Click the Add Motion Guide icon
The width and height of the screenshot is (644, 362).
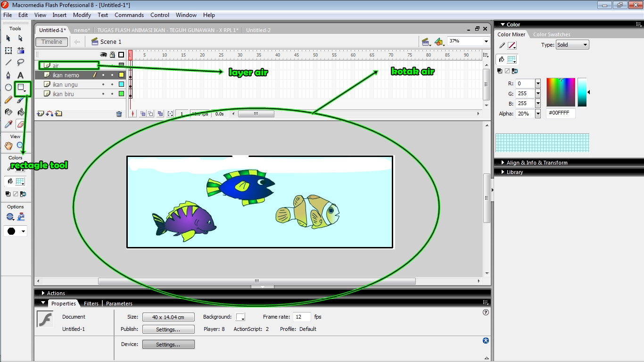tap(50, 114)
